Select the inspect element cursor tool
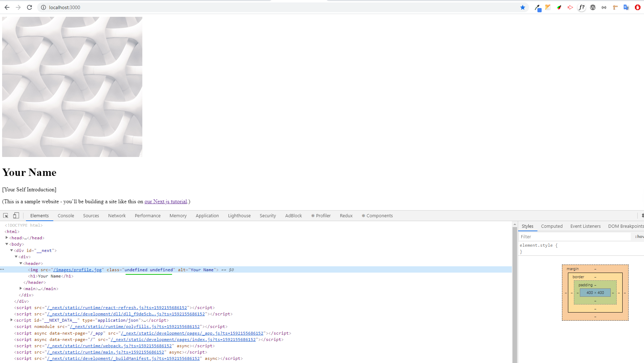 tap(5, 215)
